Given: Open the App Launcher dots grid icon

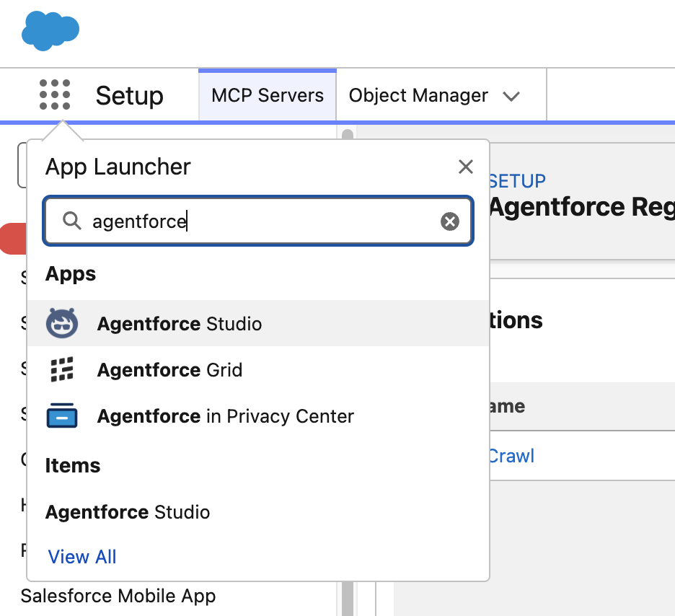Looking at the screenshot, I should click(x=55, y=94).
